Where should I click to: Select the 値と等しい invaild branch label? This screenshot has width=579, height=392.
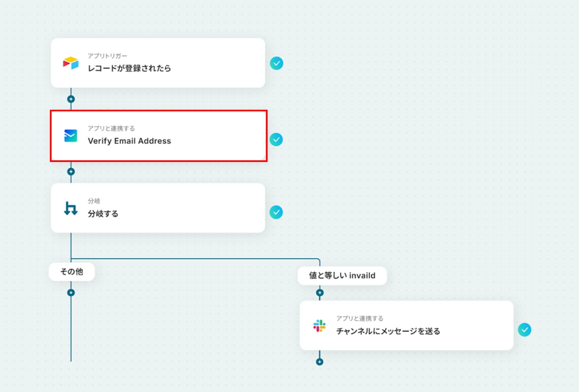click(342, 275)
